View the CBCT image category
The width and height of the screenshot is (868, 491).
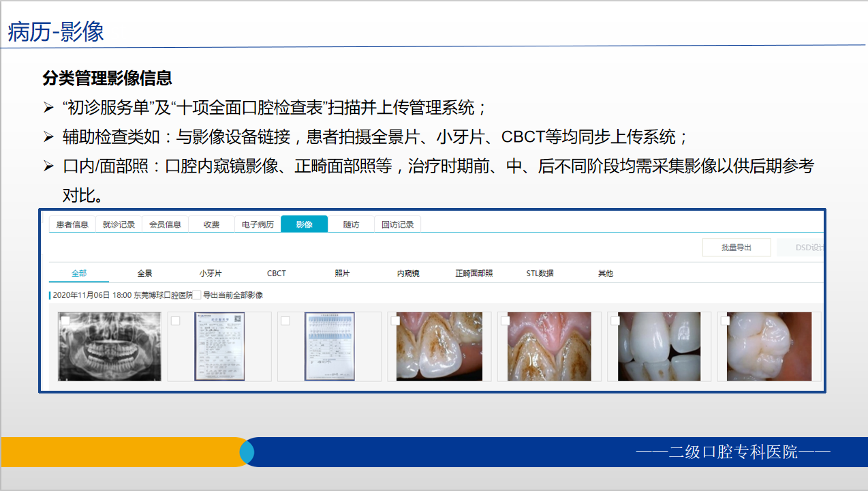pos(277,272)
